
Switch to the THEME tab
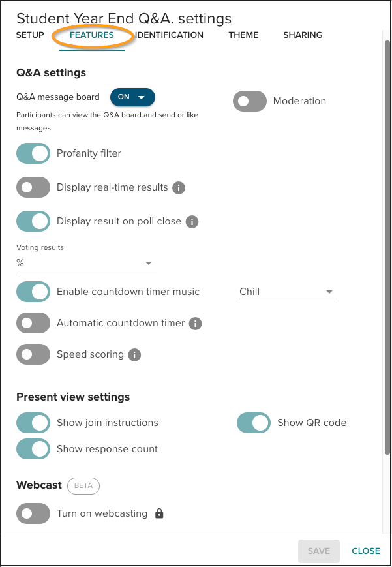(243, 35)
